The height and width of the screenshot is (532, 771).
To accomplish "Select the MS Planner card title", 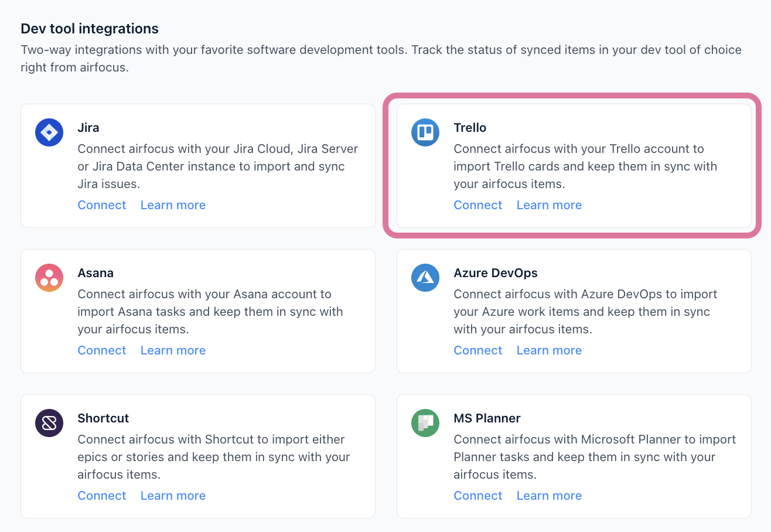I will 487,418.
